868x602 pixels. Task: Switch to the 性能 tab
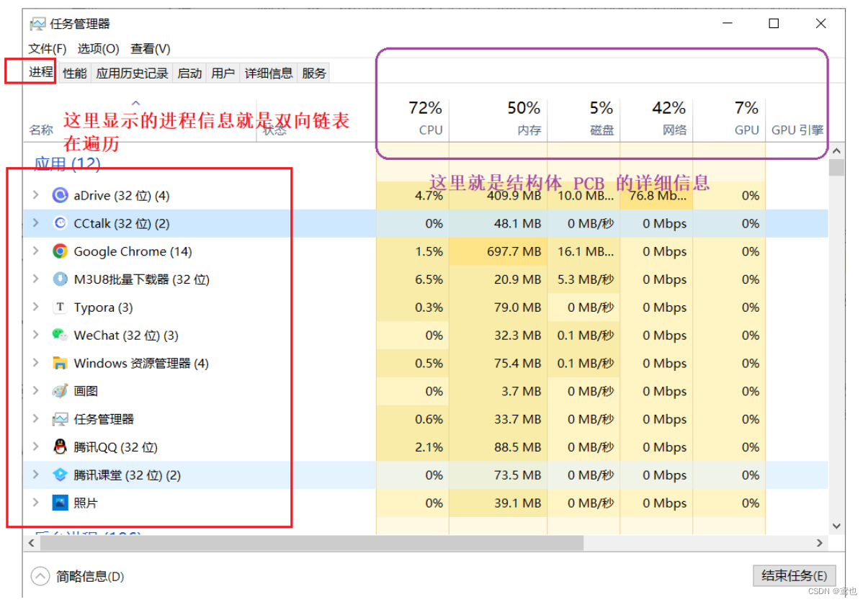75,73
